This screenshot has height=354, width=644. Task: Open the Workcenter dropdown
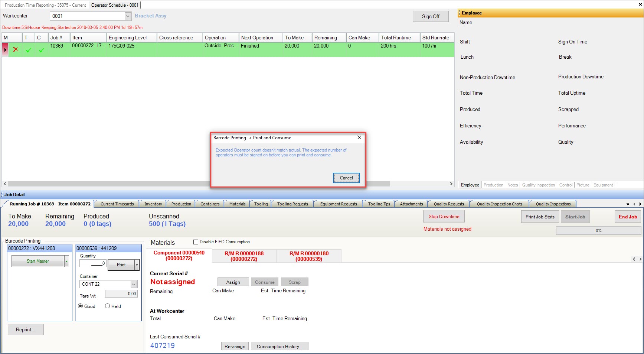pos(128,16)
